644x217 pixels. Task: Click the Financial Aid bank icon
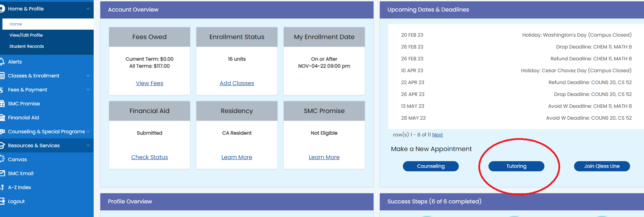pyautogui.click(x=2, y=118)
